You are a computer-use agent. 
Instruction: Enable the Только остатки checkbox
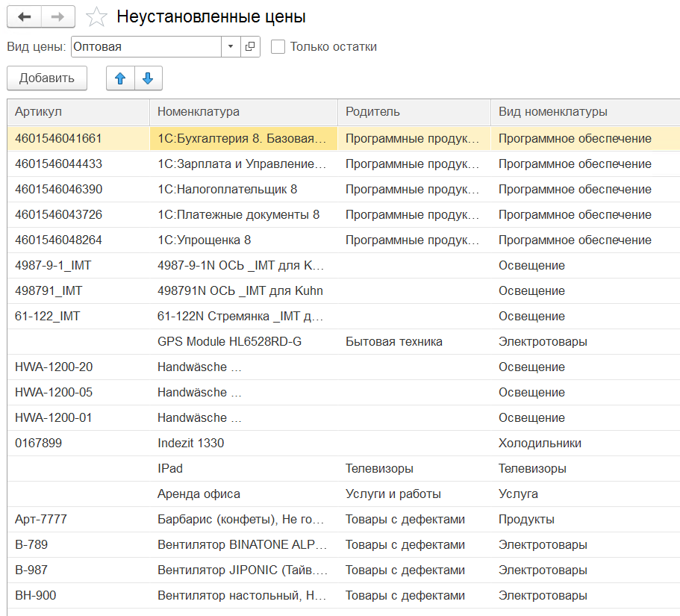(278, 46)
